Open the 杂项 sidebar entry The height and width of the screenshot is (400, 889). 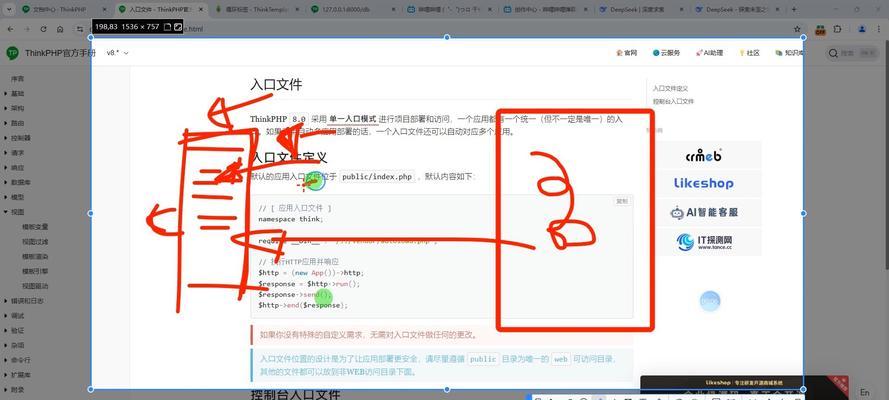click(x=17, y=345)
